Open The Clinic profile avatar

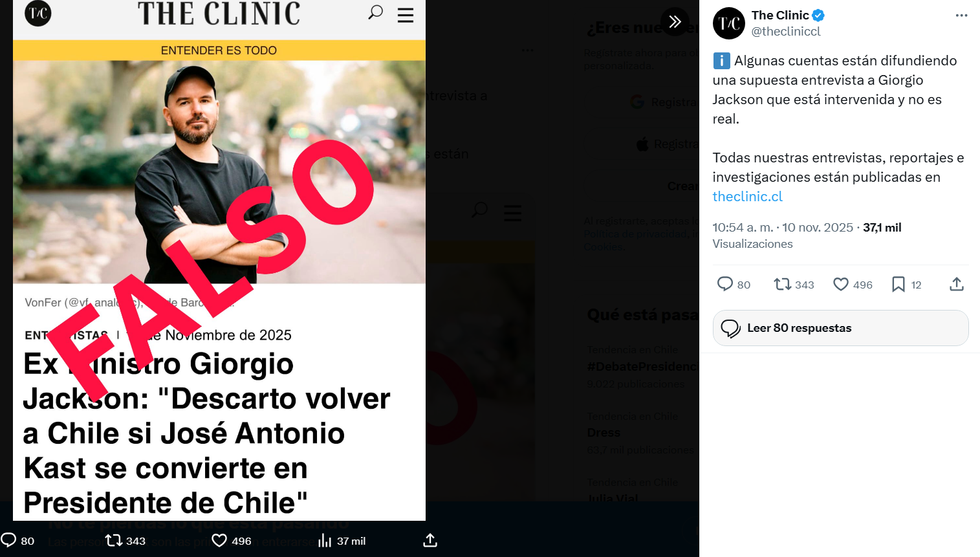click(729, 23)
